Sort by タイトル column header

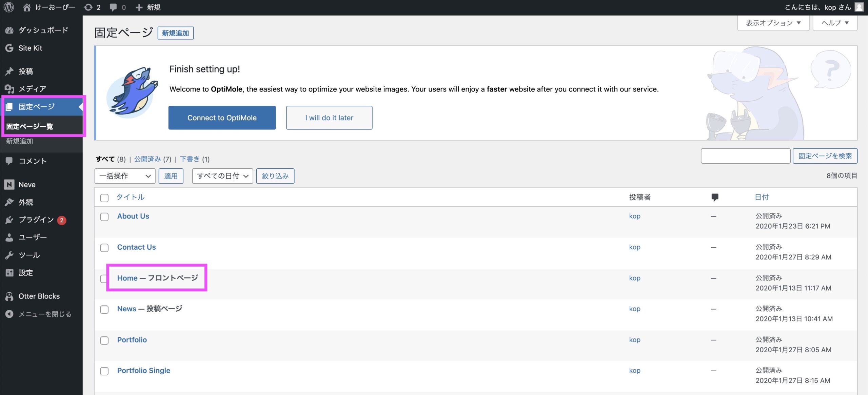[131, 197]
